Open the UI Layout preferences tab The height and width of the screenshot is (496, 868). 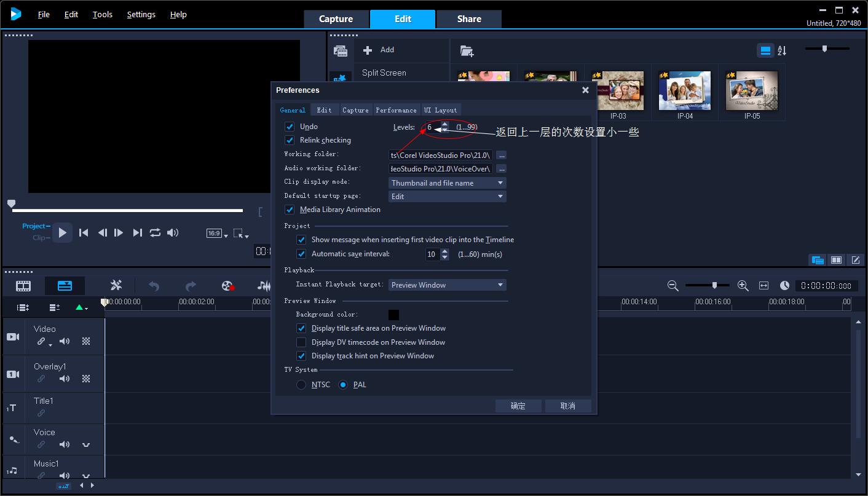click(441, 110)
